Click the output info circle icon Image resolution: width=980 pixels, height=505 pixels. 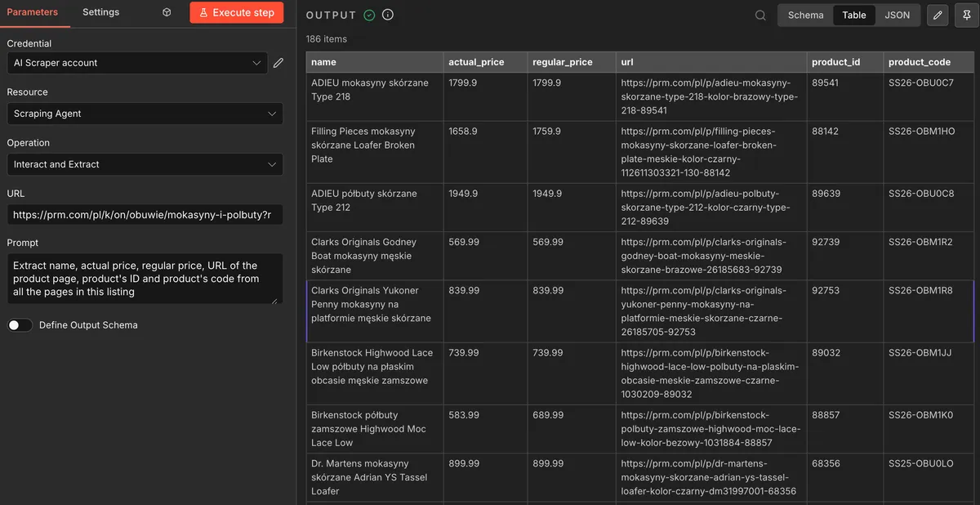(x=388, y=15)
